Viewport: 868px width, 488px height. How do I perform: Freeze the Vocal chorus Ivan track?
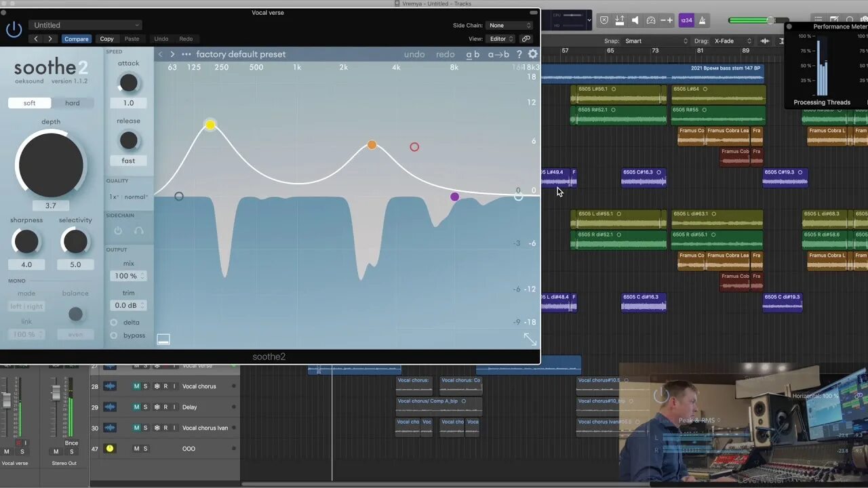pos(157,428)
